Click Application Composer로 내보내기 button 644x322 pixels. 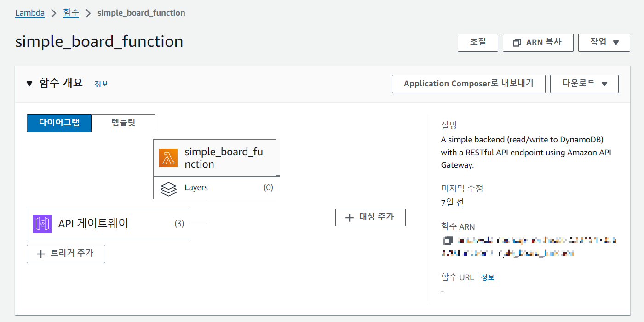tap(469, 84)
